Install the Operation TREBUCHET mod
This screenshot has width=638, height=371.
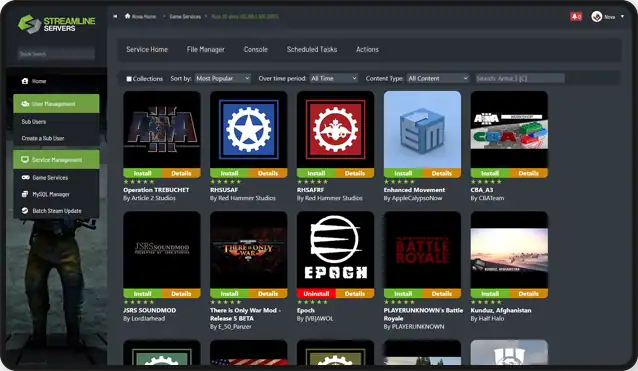tap(142, 173)
